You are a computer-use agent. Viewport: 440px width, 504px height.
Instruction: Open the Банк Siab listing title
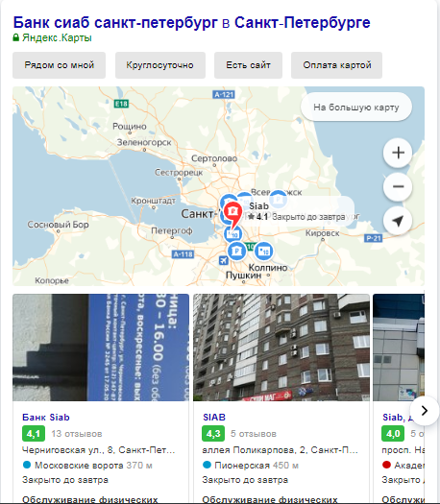point(46,418)
